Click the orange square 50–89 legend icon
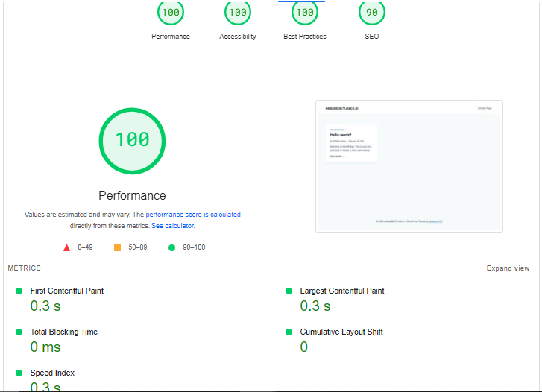This screenshot has width=542, height=392. [x=117, y=247]
